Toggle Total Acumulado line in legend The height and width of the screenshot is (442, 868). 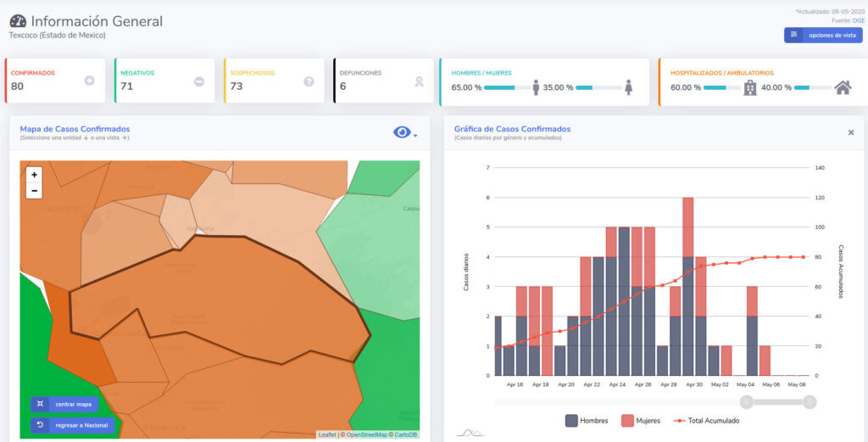point(705,421)
